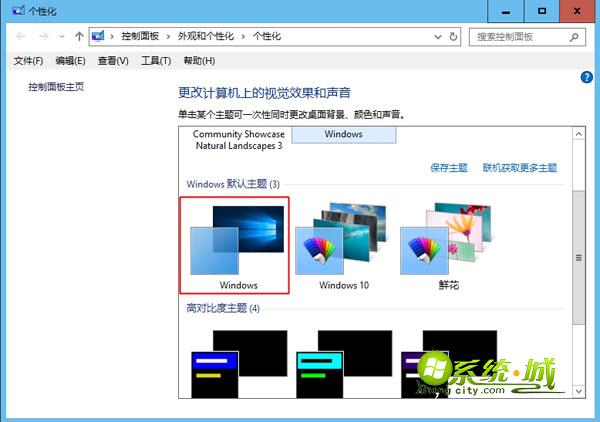
Task: Click the 更改计算机上的视觉效果和声音 heading
Action: [264, 93]
